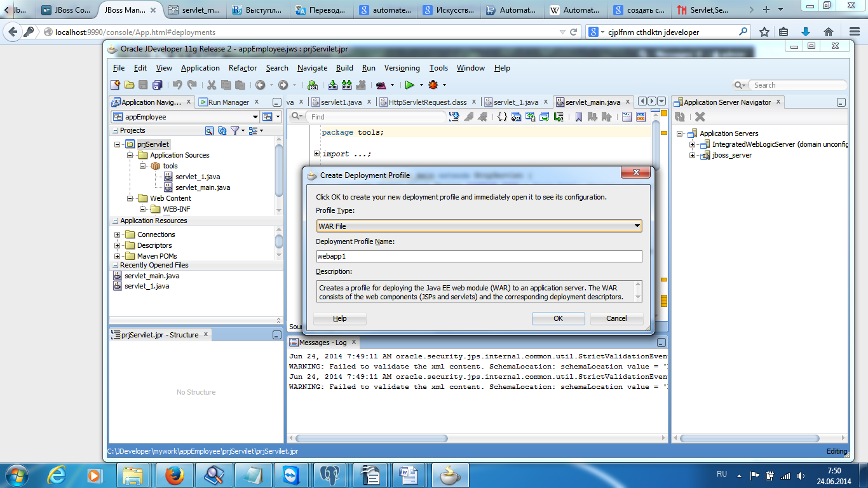Click Refresh icon in Application Server Navigator
Viewport: 868px width, 488px height.
(680, 116)
